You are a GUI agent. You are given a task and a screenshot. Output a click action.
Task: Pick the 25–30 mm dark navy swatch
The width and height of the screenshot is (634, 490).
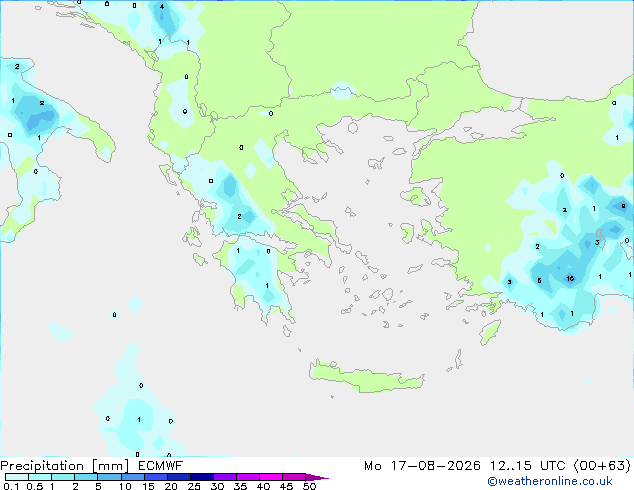(201, 477)
